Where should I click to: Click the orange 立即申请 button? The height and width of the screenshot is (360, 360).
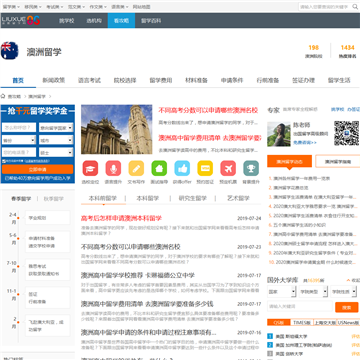tap(38, 169)
